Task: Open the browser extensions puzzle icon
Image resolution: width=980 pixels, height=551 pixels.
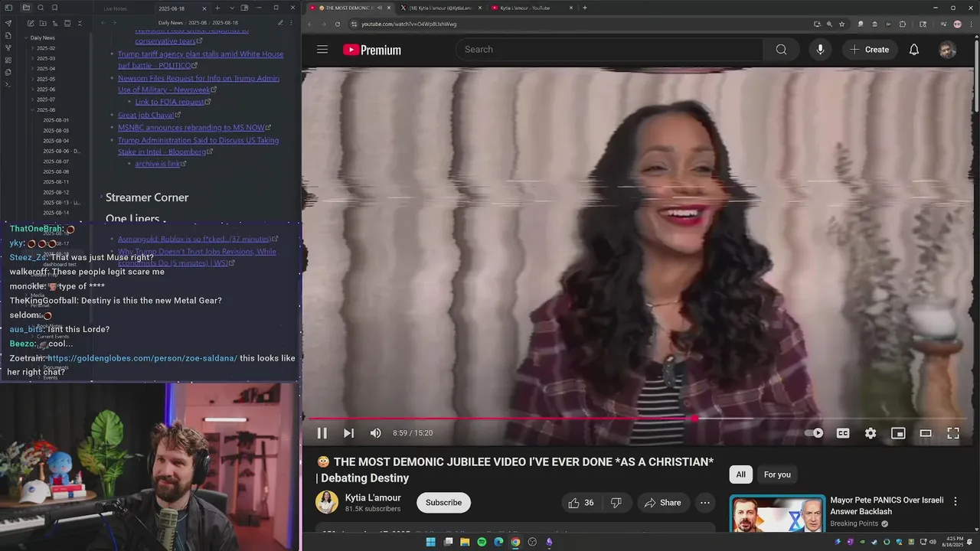Action: click(x=903, y=24)
